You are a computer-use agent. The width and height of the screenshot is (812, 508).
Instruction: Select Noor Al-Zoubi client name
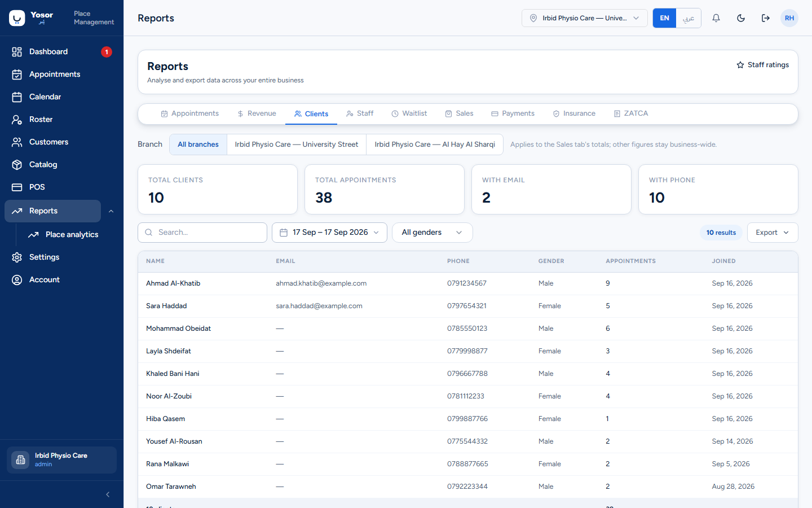coord(169,396)
